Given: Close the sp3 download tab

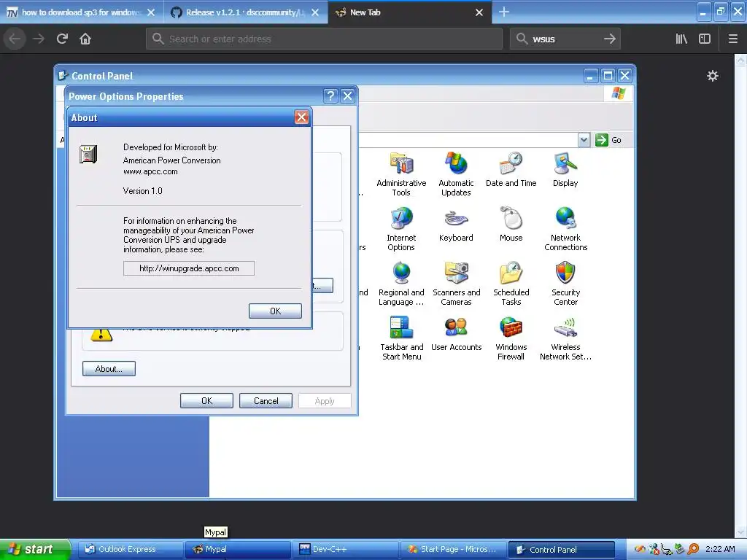Looking at the screenshot, I should (x=150, y=12).
